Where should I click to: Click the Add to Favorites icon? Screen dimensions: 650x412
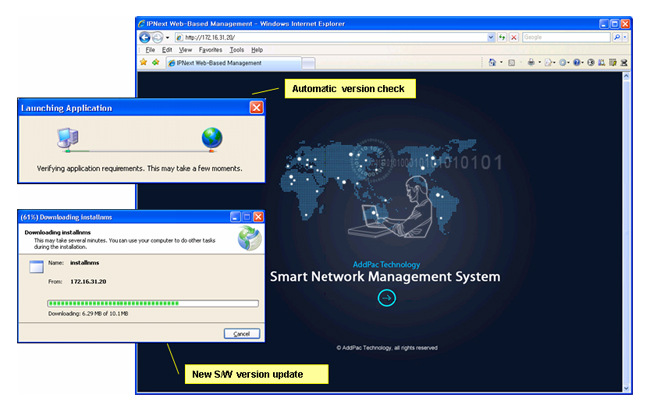pyautogui.click(x=156, y=62)
